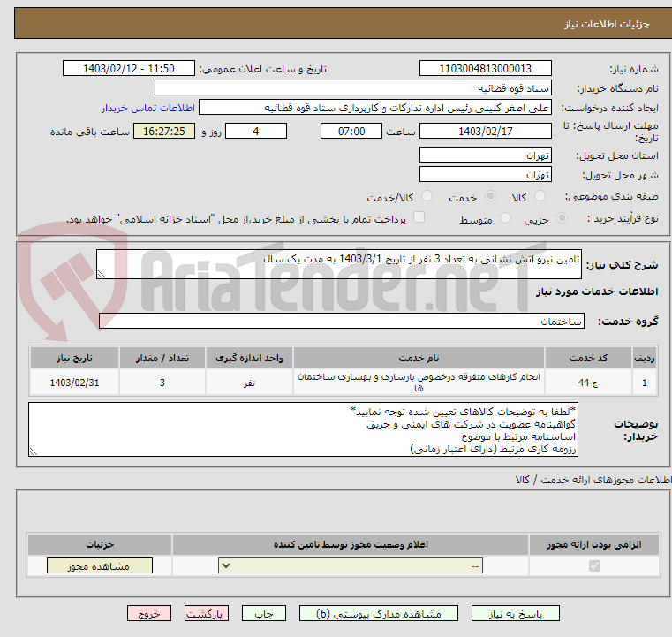Image resolution: width=672 pixels, height=637 pixels.
Task: Select the متوسط purchase type radio
Action: (x=505, y=218)
